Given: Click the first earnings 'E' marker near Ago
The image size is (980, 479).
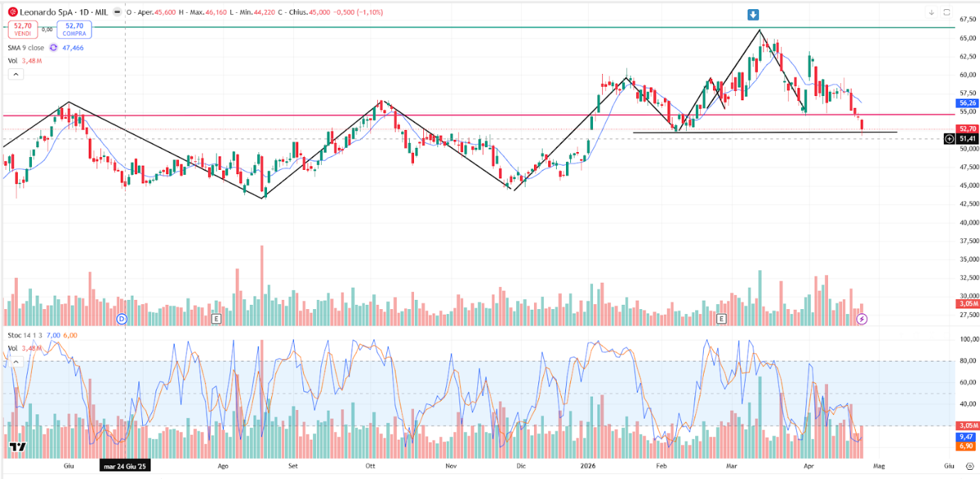Looking at the screenshot, I should pyautogui.click(x=217, y=319).
